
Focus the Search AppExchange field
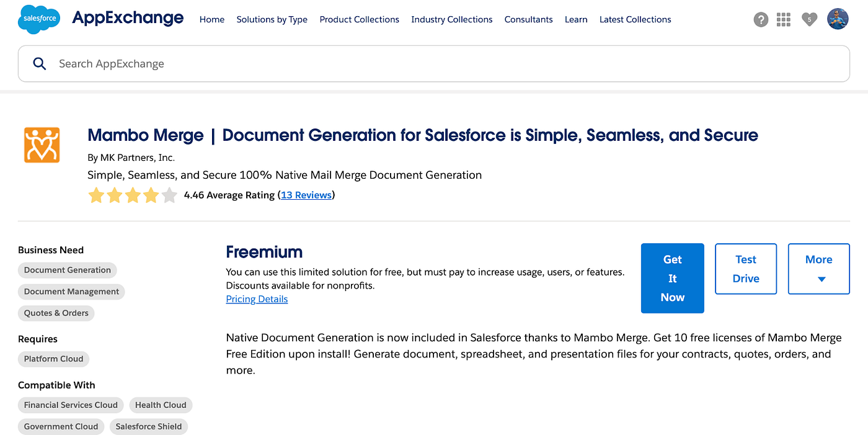(434, 63)
